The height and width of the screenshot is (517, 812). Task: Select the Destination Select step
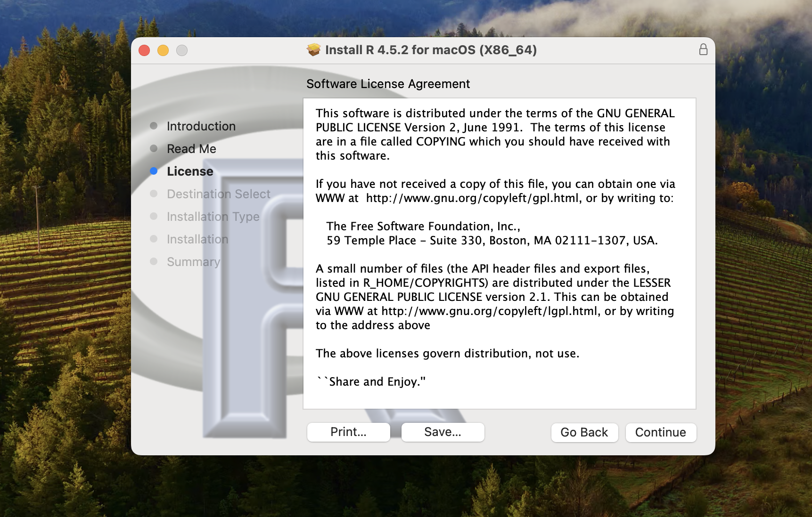pos(218,194)
